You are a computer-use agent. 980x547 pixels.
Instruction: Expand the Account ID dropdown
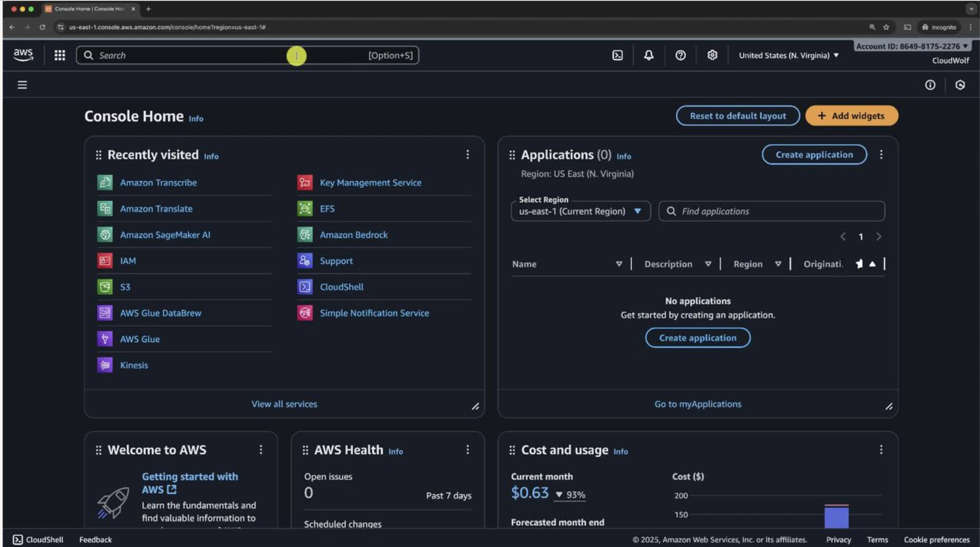[x=912, y=46]
